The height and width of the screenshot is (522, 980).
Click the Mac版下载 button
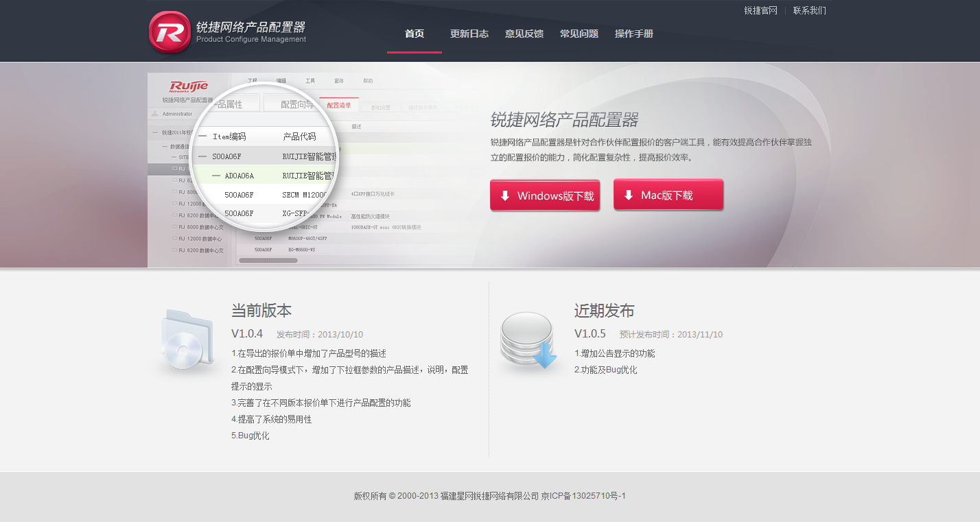click(x=668, y=195)
